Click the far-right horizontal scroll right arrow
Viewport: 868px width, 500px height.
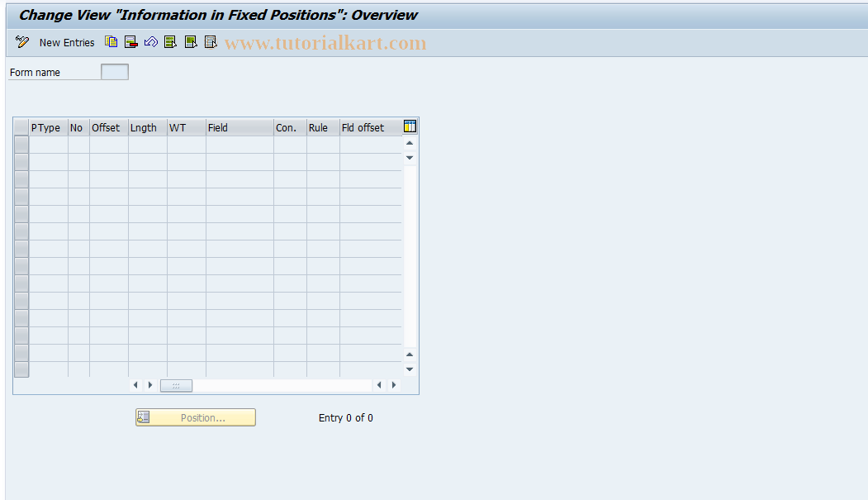394,385
